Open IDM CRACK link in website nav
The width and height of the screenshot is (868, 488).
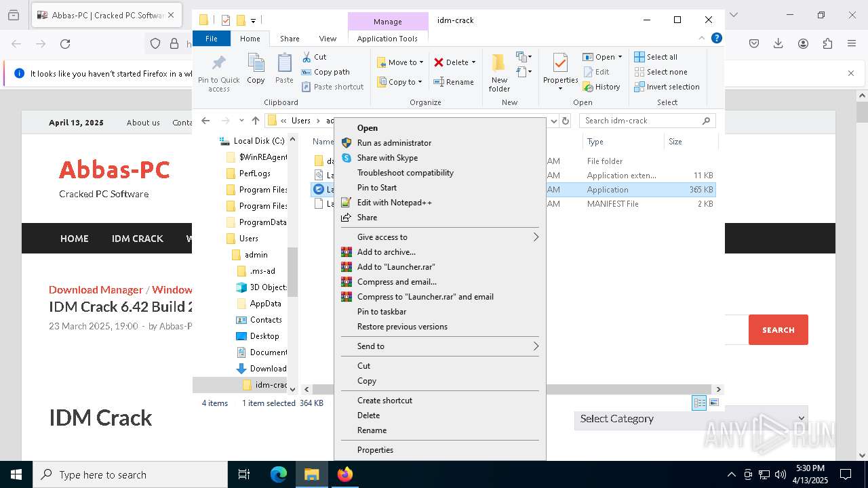(138, 239)
